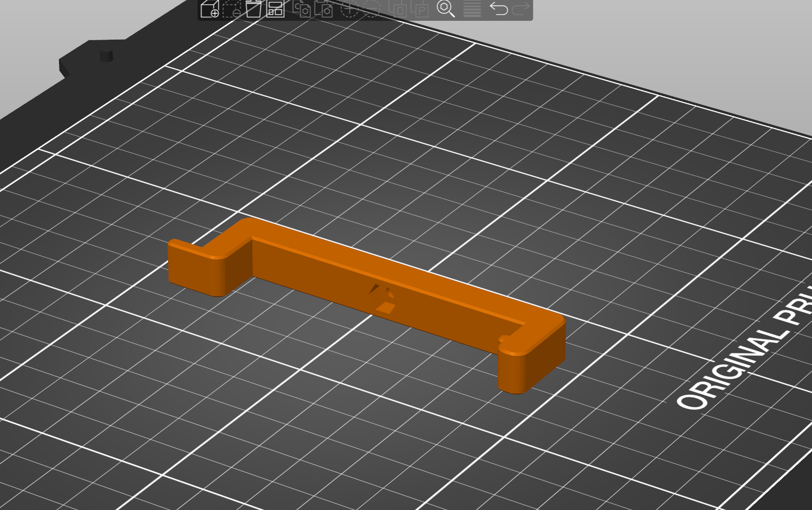Open the search tool

coord(446,8)
